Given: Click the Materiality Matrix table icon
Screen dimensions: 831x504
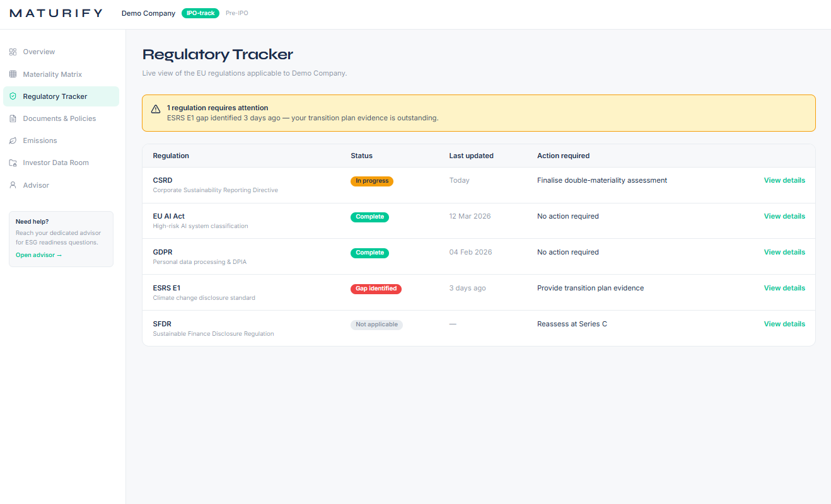Looking at the screenshot, I should [13, 74].
